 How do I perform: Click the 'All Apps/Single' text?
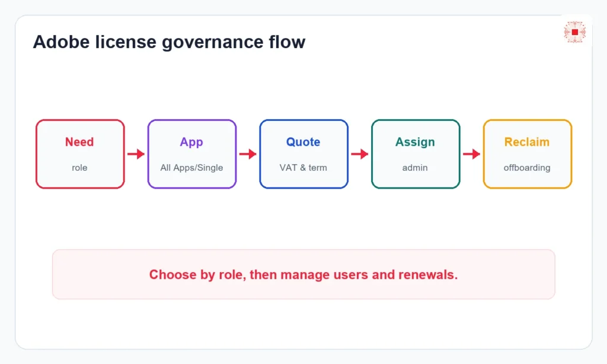point(191,168)
